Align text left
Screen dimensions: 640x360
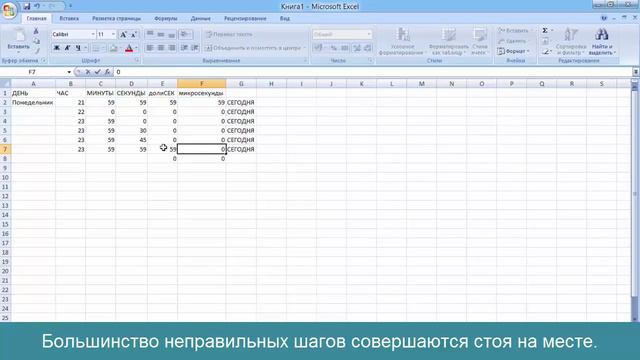tap(150, 48)
